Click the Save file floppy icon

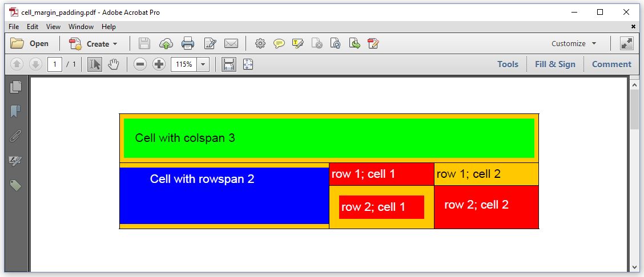[x=144, y=43]
